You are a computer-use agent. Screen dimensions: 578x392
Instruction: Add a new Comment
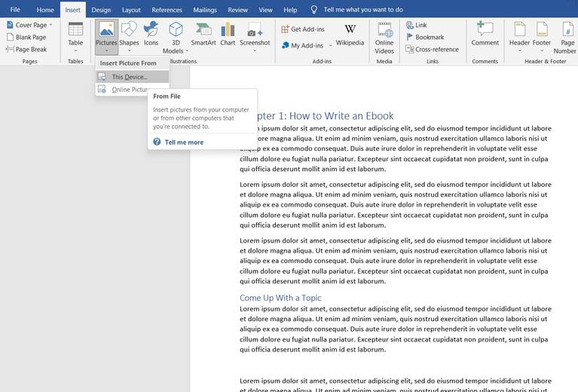[485, 34]
